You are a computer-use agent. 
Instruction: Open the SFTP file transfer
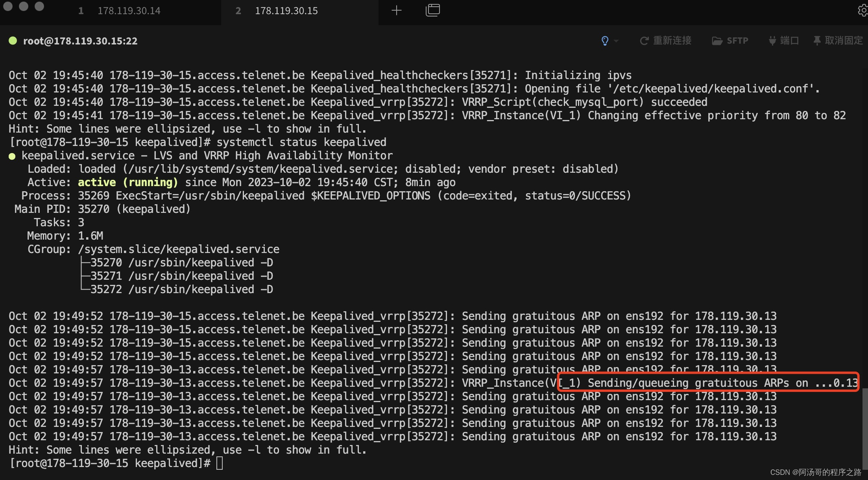coord(730,41)
